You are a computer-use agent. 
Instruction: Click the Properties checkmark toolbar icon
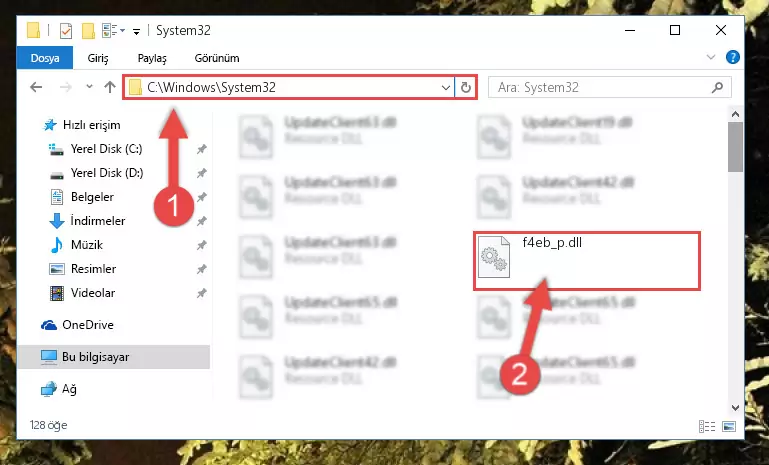(66, 30)
